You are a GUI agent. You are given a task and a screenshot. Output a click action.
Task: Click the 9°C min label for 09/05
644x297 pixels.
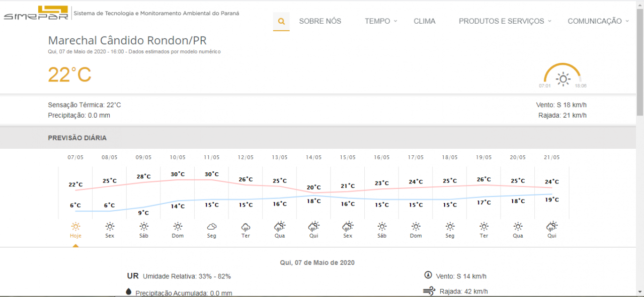144,213
